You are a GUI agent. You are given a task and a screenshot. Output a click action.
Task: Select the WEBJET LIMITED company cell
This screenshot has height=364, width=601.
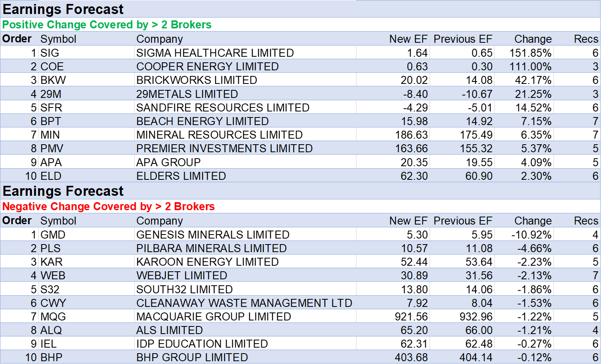click(x=182, y=275)
